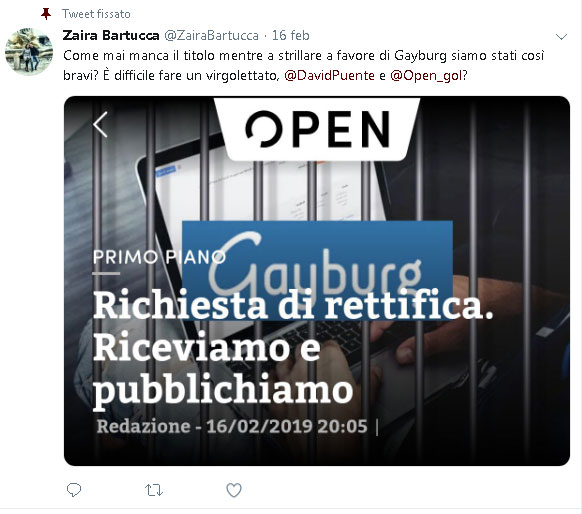The width and height of the screenshot is (582, 514).
Task: Open the 16 feb timestamp link
Action: (291, 35)
